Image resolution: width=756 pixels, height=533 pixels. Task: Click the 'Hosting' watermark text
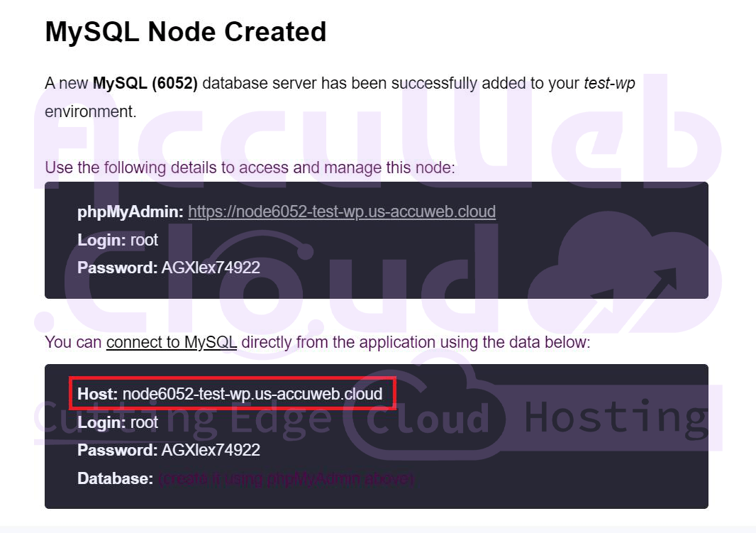pos(615,417)
